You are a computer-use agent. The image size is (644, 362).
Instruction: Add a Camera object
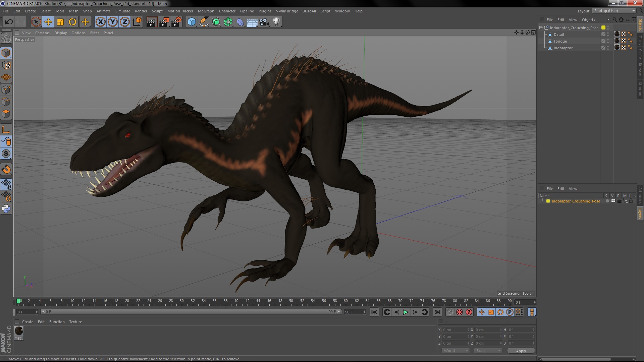coord(264,22)
